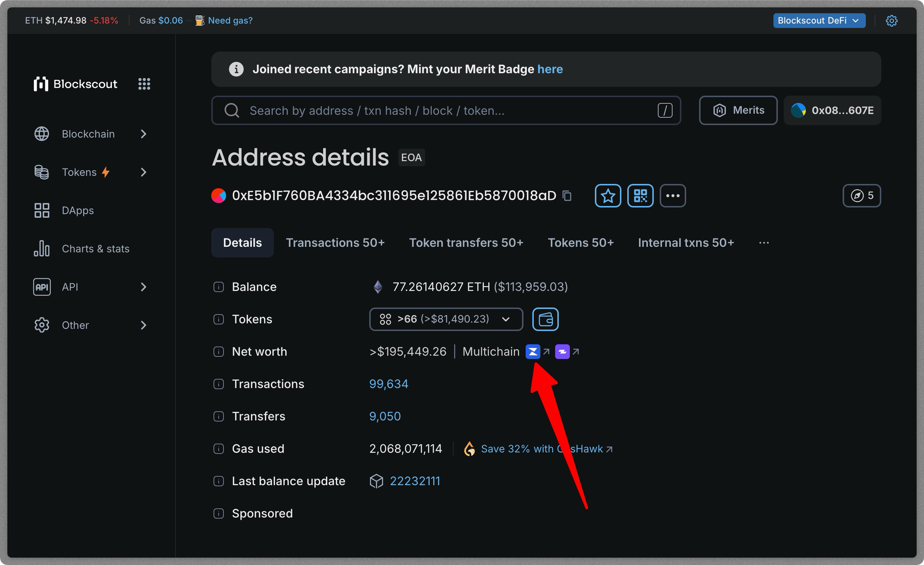
Task: Click the info icon beside Gas used
Action: click(219, 449)
